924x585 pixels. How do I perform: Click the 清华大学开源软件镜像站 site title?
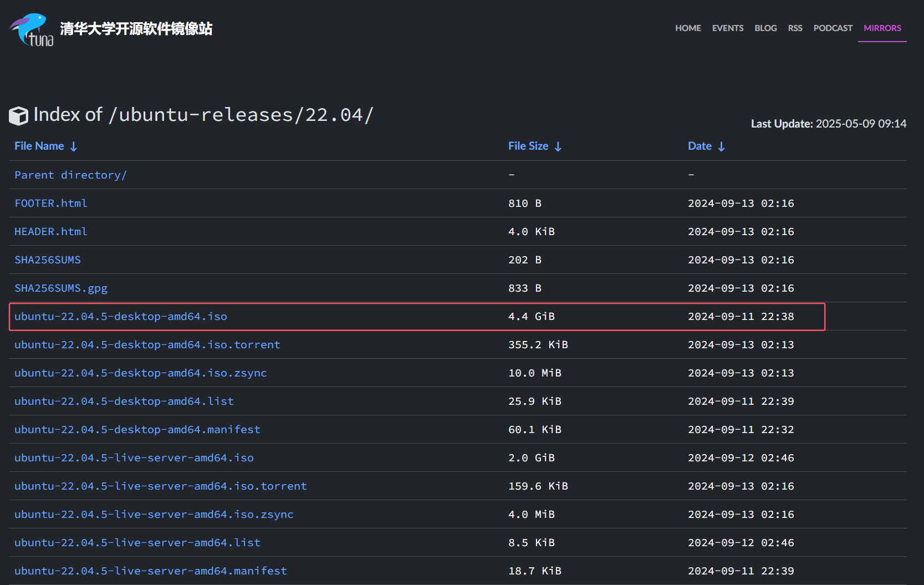tap(136, 29)
